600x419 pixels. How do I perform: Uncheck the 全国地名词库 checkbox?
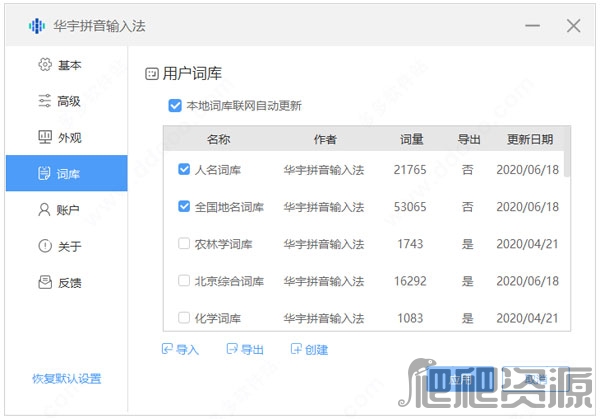click(184, 207)
